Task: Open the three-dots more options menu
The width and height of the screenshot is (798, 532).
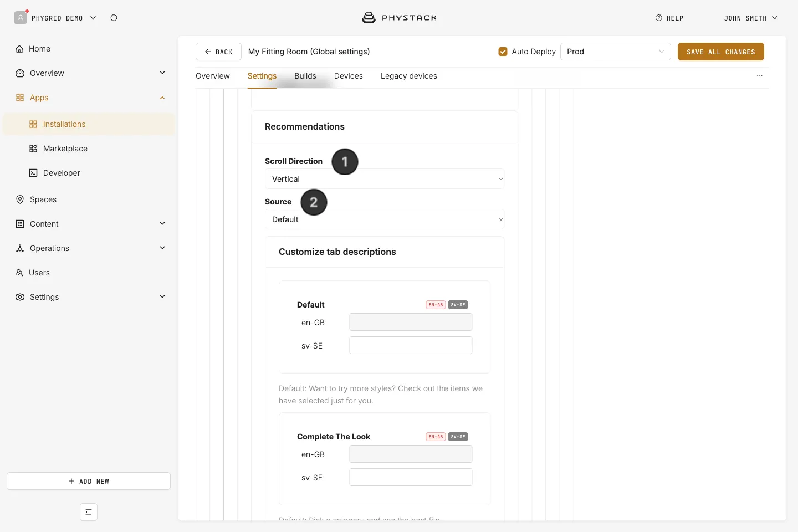Action: click(x=760, y=76)
